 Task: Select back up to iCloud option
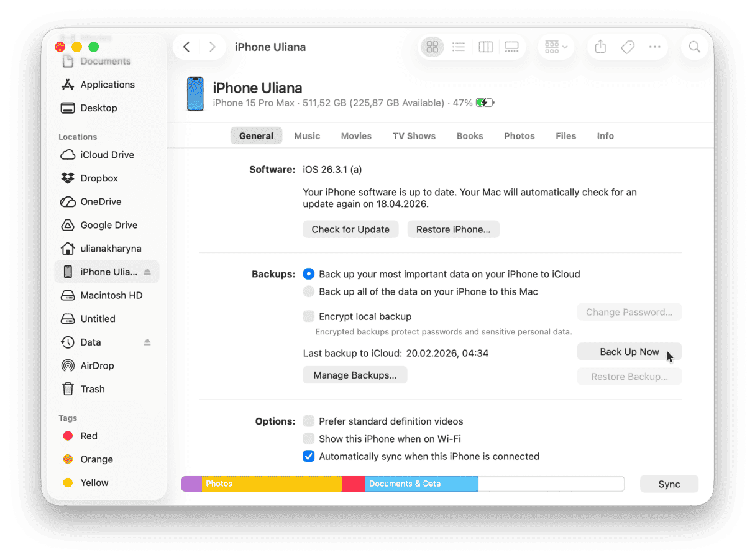(x=309, y=274)
